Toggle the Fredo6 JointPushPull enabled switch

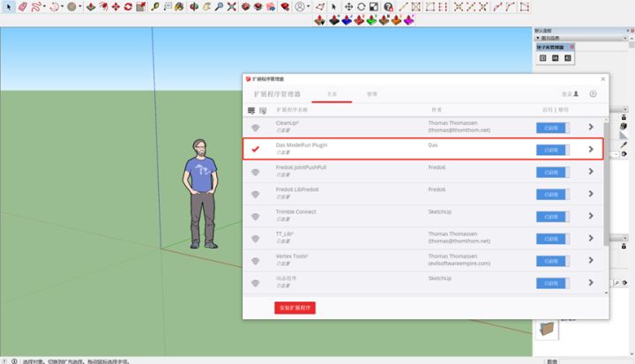click(553, 173)
